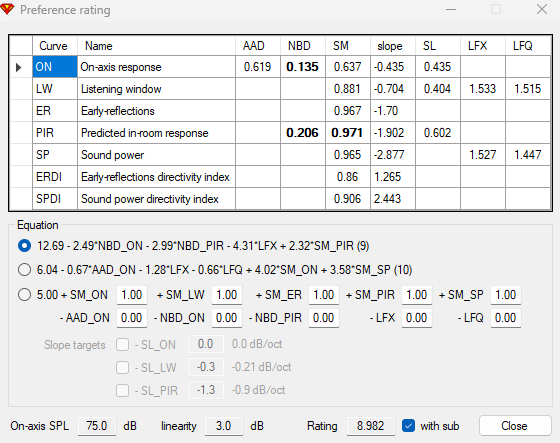Close the Preference rating window

coord(542,9)
